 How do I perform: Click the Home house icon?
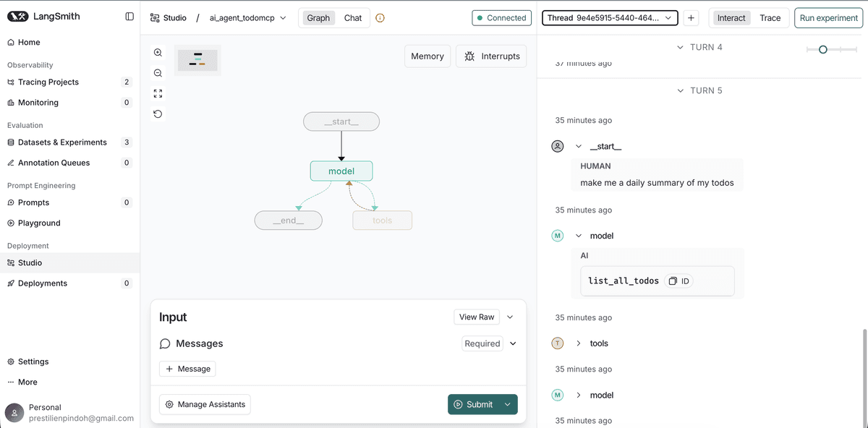pyautogui.click(x=11, y=43)
